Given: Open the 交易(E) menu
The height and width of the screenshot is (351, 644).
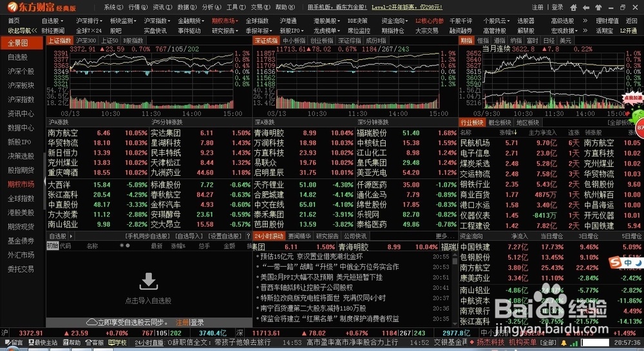Looking at the screenshot, I should 260,7.
